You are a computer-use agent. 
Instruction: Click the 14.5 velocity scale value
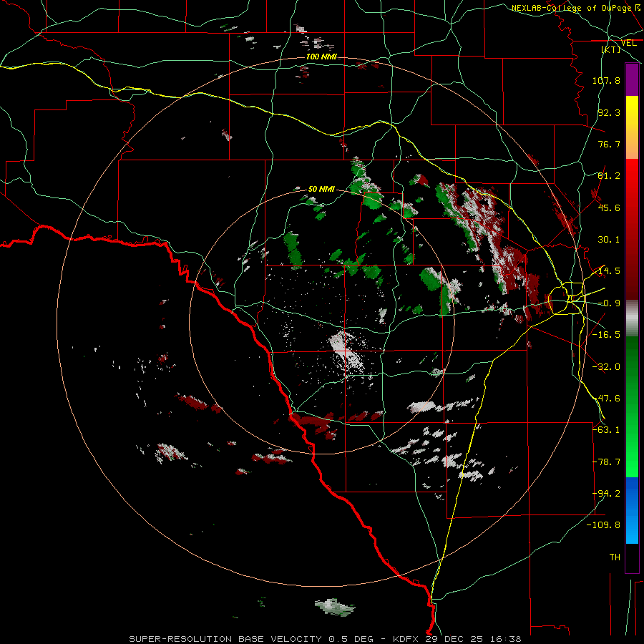coord(609,271)
